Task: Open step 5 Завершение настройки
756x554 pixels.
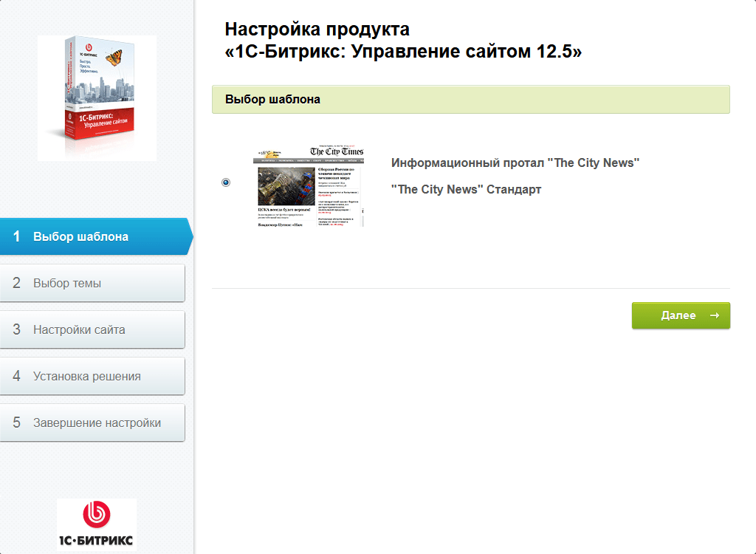Action: click(92, 423)
